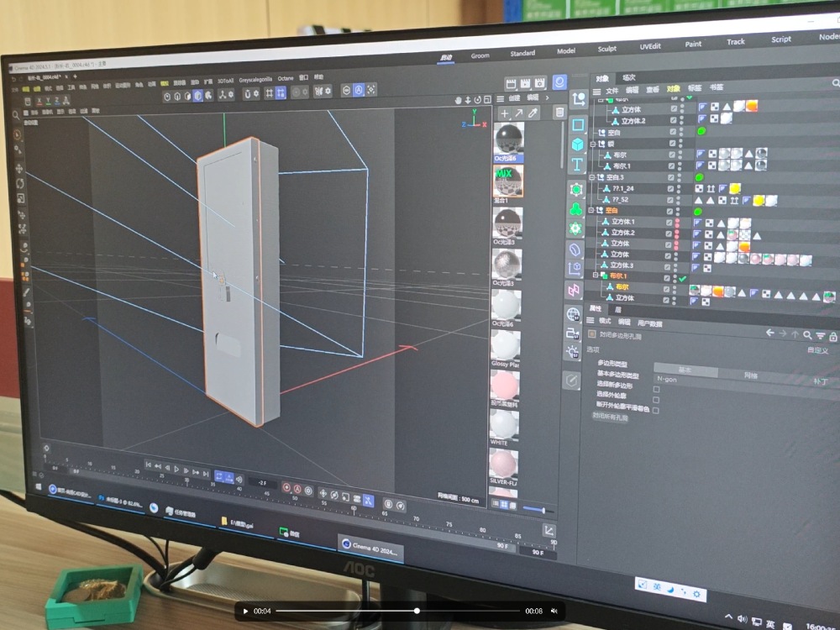Select the Text spline tool icon

(x=577, y=165)
